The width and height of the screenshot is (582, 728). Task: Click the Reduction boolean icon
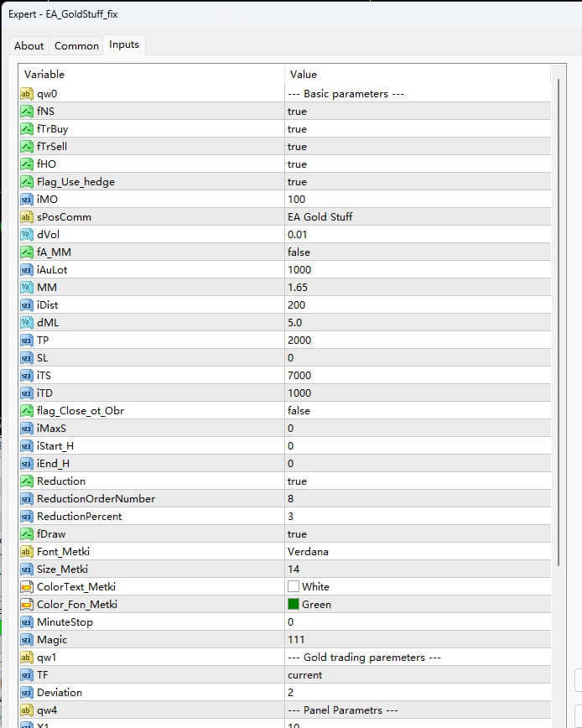click(27, 481)
